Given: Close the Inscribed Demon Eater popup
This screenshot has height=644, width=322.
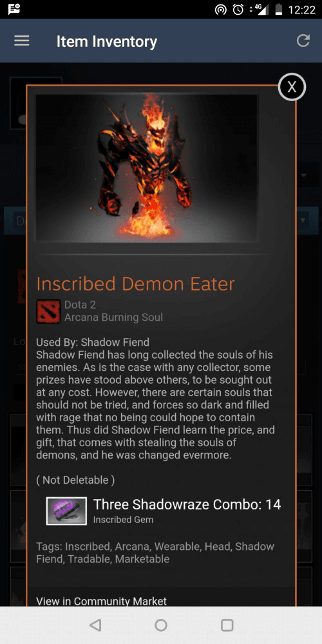Looking at the screenshot, I should 292,87.
